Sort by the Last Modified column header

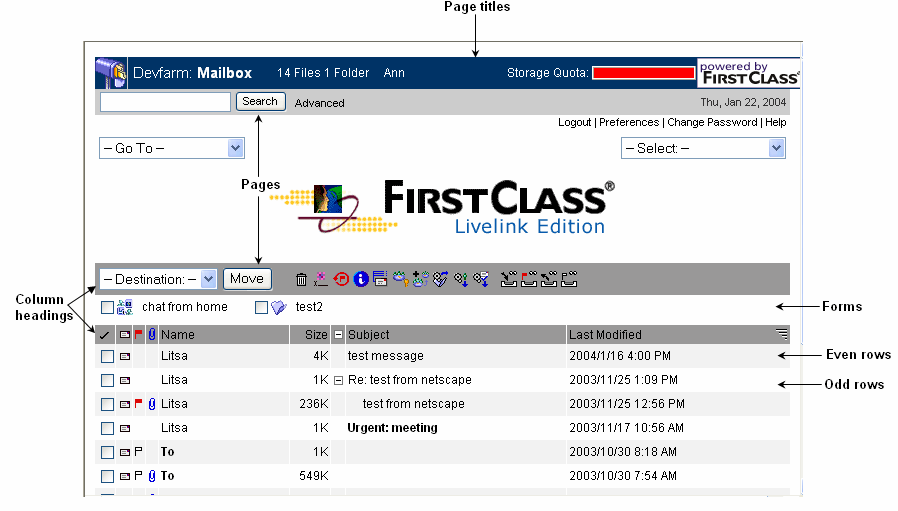tap(605, 335)
